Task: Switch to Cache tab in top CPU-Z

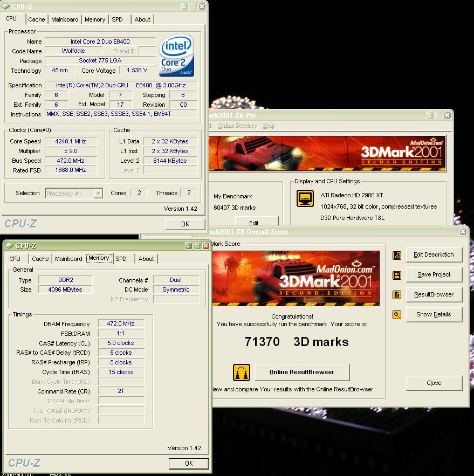Action: pos(37,19)
